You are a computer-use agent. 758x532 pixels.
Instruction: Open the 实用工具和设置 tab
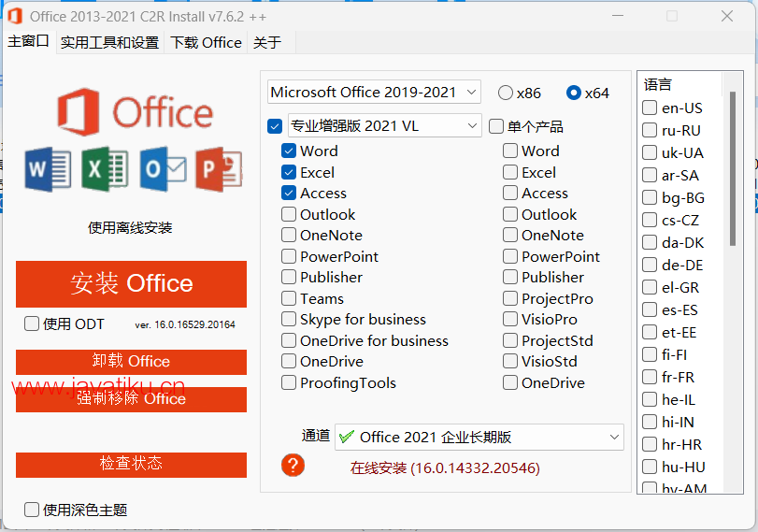109,43
